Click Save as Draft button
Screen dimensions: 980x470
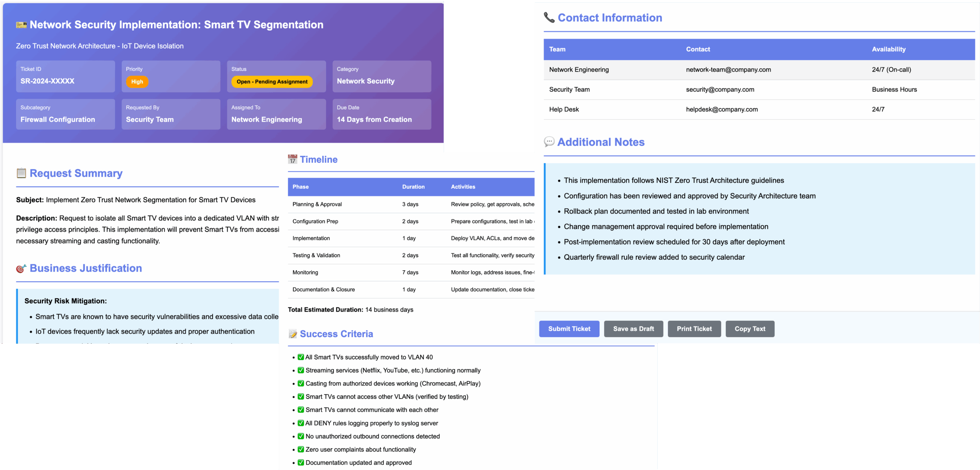point(633,329)
